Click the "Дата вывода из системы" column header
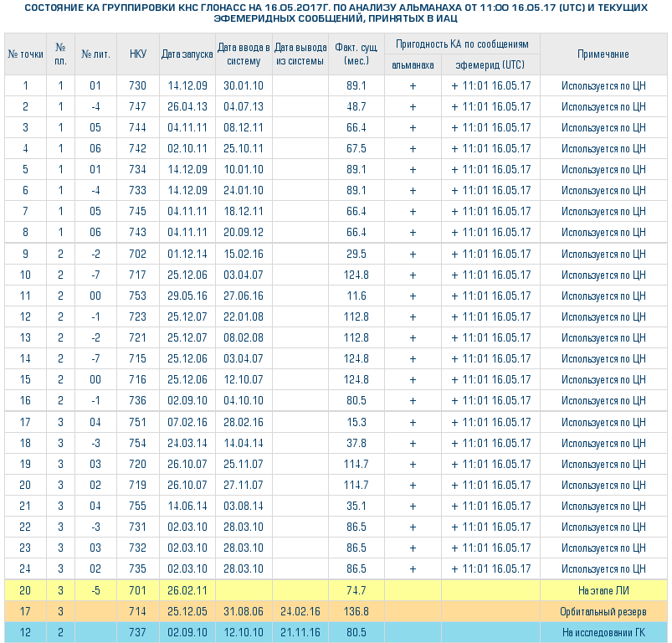Viewport: 672px width, 643px height. [x=300, y=54]
